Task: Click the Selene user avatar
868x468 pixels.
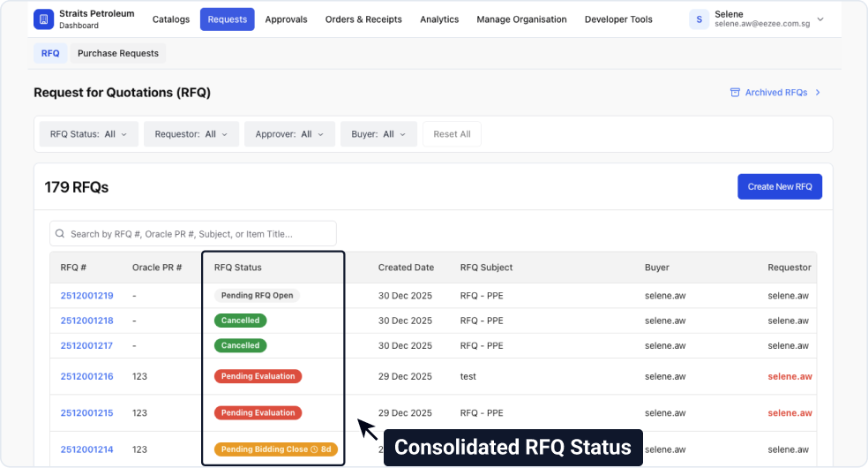Action: [700, 19]
